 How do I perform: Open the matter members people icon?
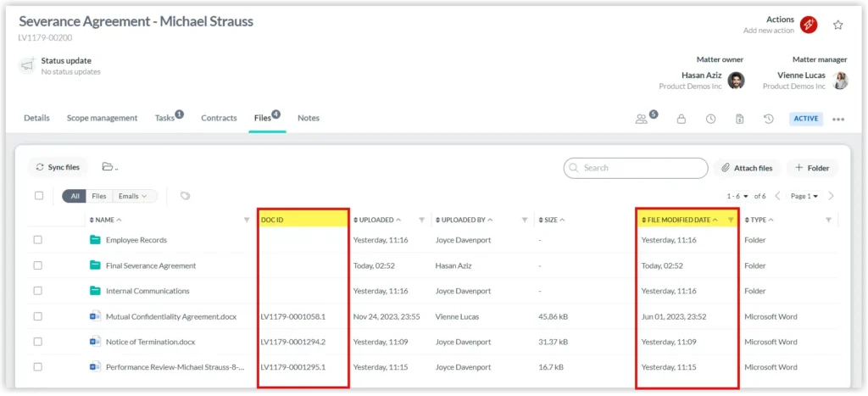[643, 119]
